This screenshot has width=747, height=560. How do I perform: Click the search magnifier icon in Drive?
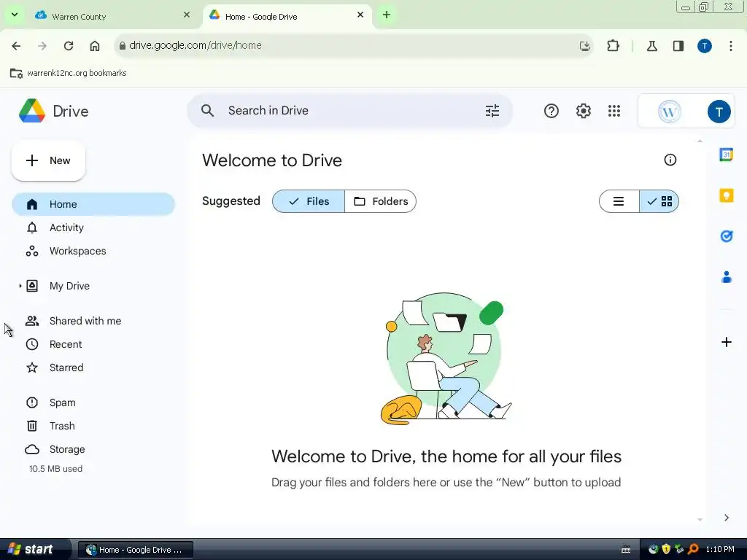pyautogui.click(x=207, y=111)
